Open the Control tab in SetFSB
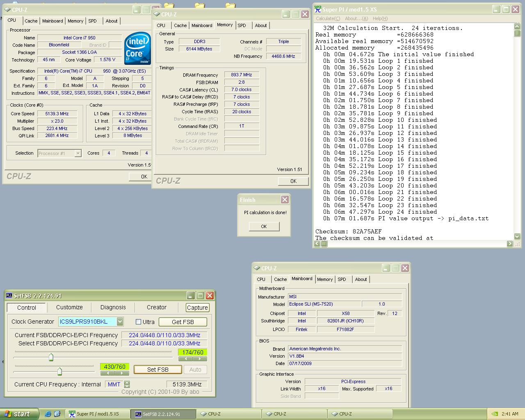This screenshot has height=420, width=525. [27, 308]
